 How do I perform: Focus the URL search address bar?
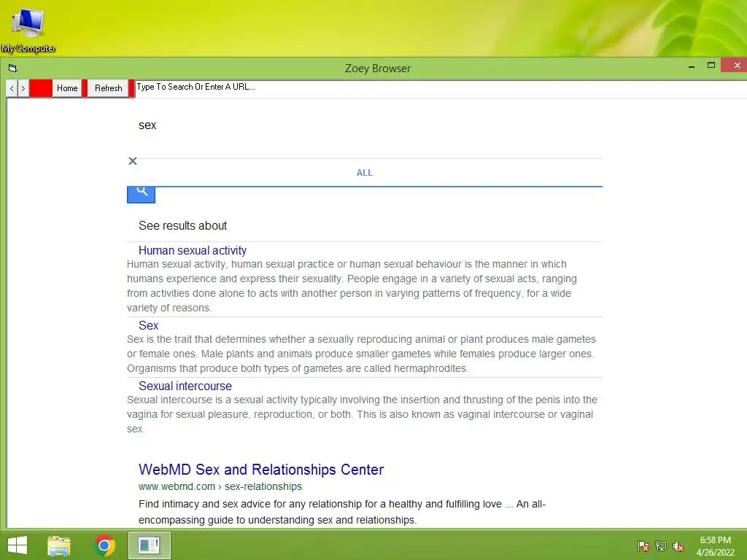[441, 87]
